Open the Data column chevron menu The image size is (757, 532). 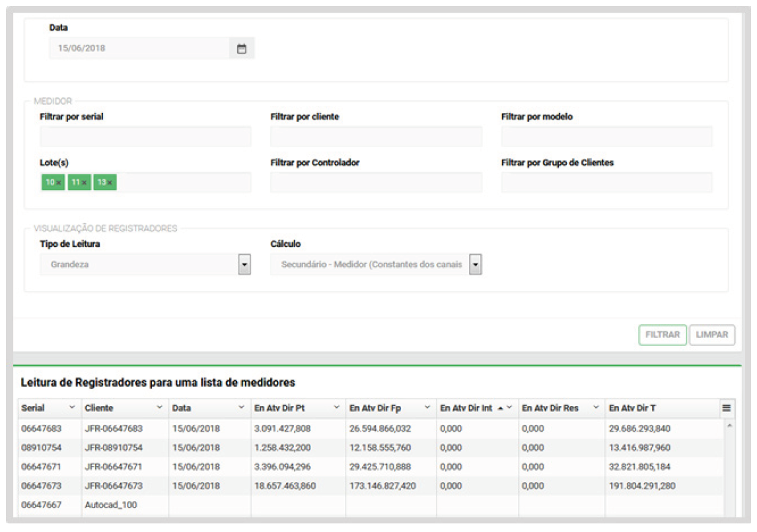[241, 409]
